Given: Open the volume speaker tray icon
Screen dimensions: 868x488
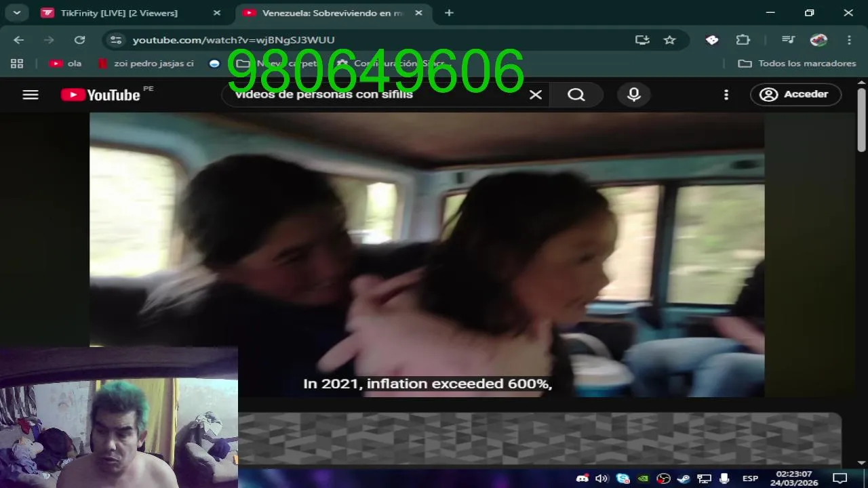Looking at the screenshot, I should tap(601, 479).
